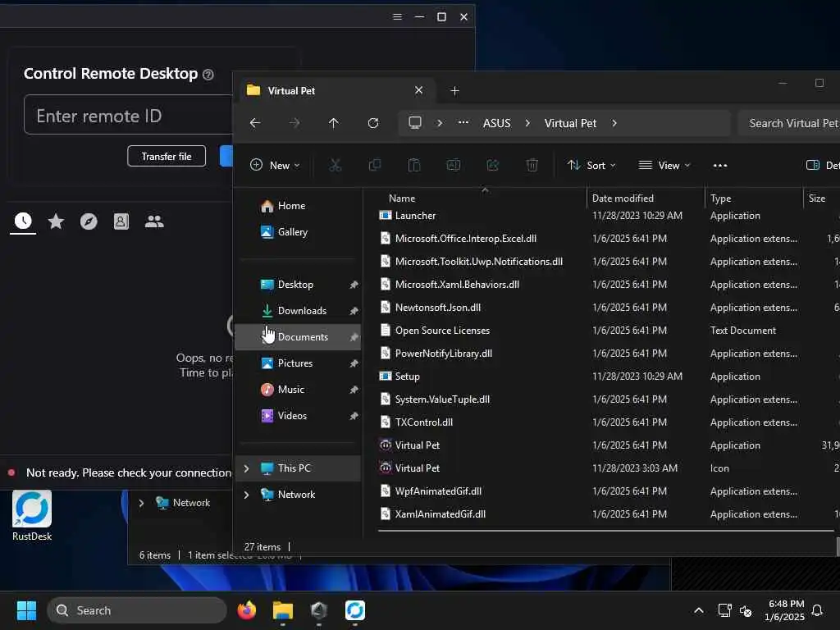The height and width of the screenshot is (630, 840).
Task: Expand chevron after the PC icon
Action: coord(440,123)
